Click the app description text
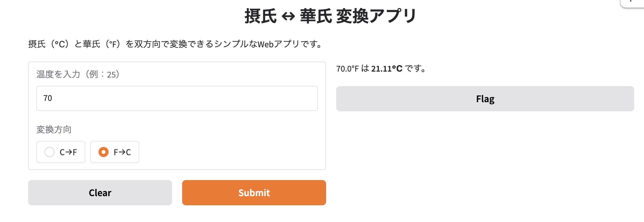The image size is (644, 222). 175,44
